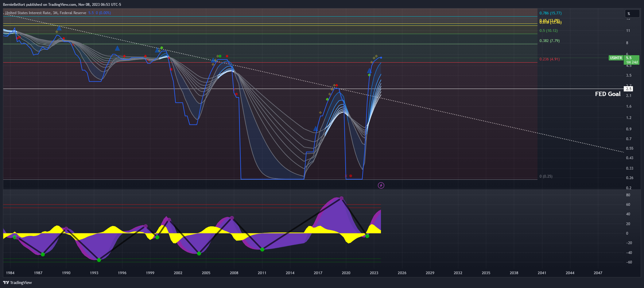The height and width of the screenshot is (288, 644).
Task: Click the BernieBelfort published header text
Action: (62, 5)
